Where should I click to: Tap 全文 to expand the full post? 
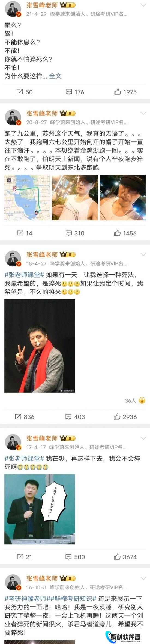pos(55,76)
